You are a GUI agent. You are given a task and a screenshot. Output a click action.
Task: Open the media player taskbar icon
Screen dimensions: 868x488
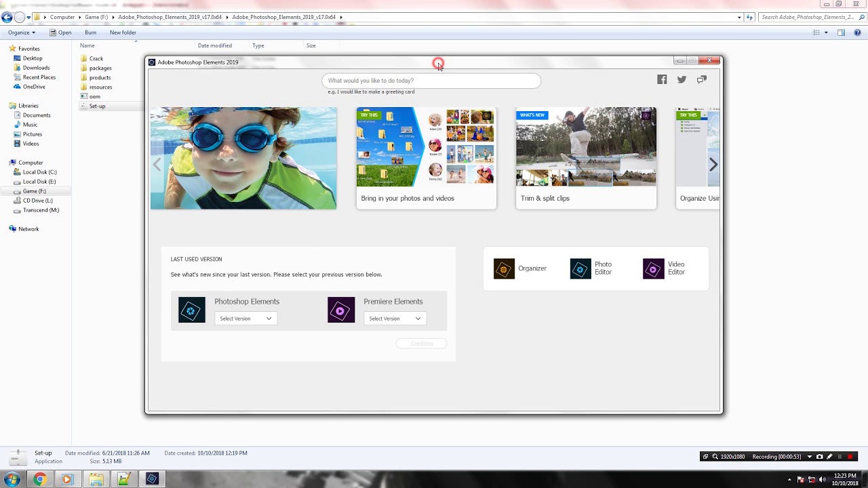coord(66,479)
